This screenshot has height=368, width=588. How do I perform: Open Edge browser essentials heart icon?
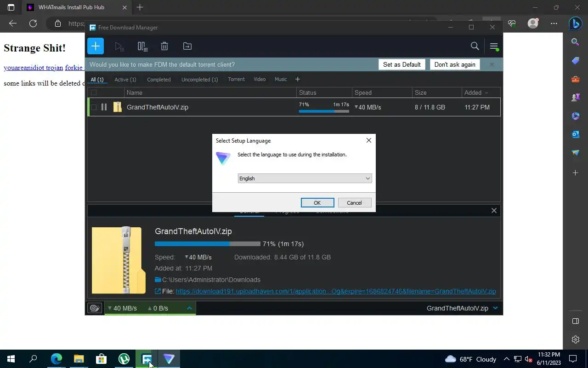click(x=512, y=23)
